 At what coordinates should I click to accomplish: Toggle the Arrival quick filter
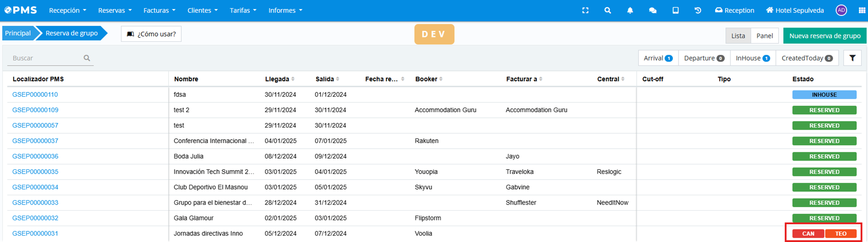[x=658, y=58]
